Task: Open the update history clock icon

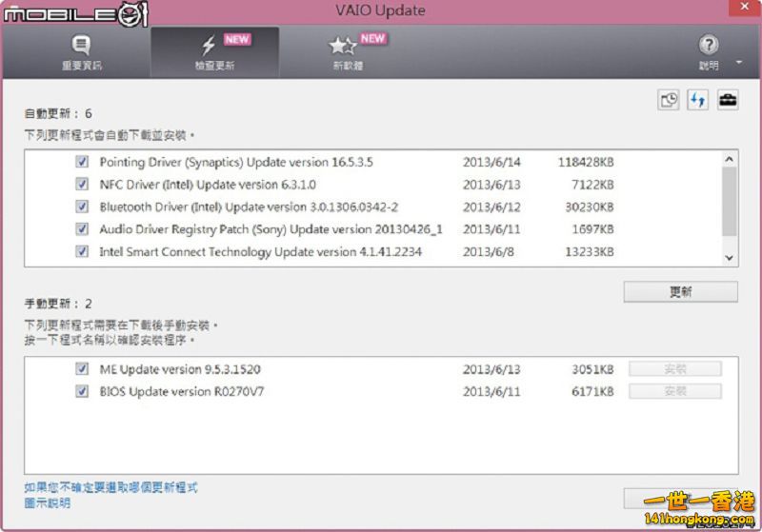Action: coord(669,101)
